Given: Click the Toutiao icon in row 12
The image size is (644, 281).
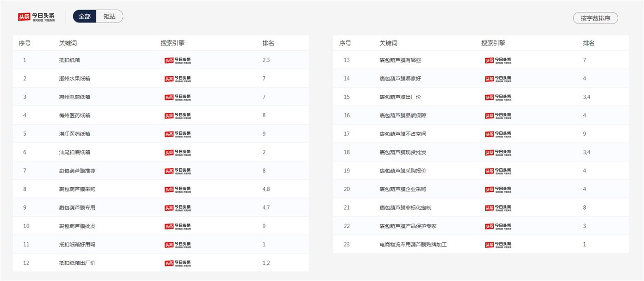Looking at the screenshot, I should pyautogui.click(x=178, y=263).
